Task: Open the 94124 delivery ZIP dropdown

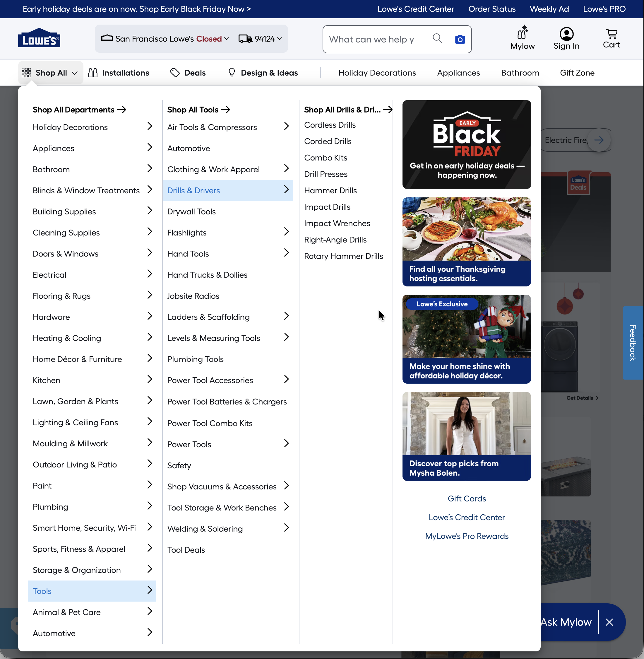Action: pos(260,39)
